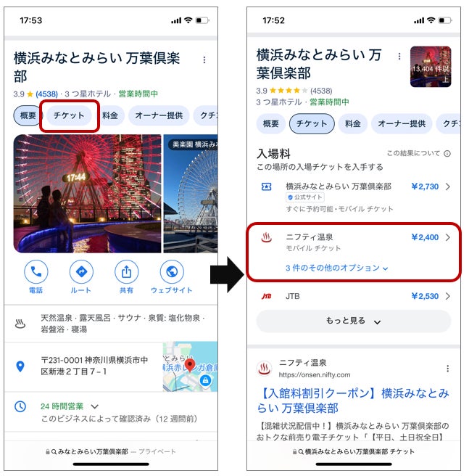Open three-dot menu of ニフティ温泉 search result
This screenshot has width=469, height=476.
(447, 368)
